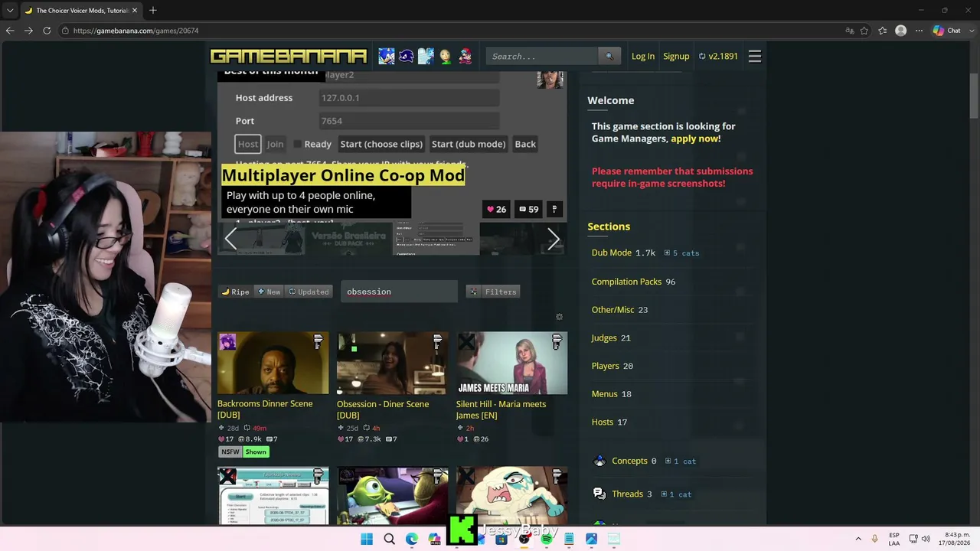Select the New sort option
980x551 pixels.
coord(269,292)
